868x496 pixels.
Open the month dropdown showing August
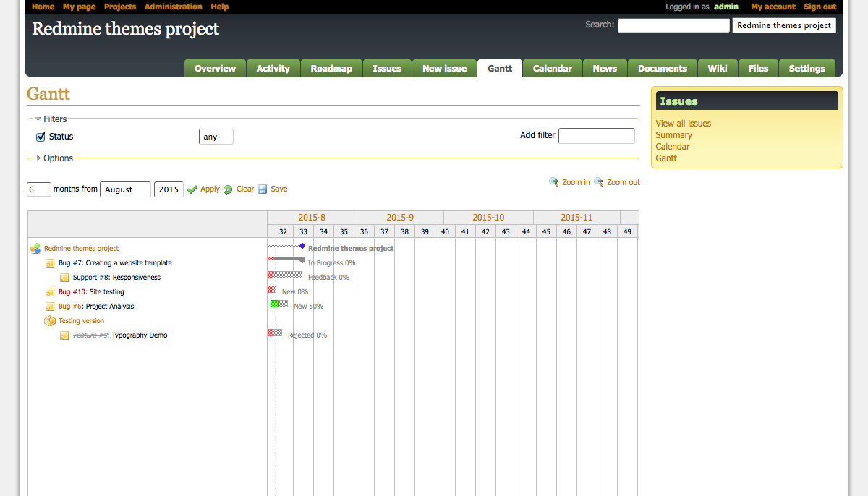click(x=126, y=189)
